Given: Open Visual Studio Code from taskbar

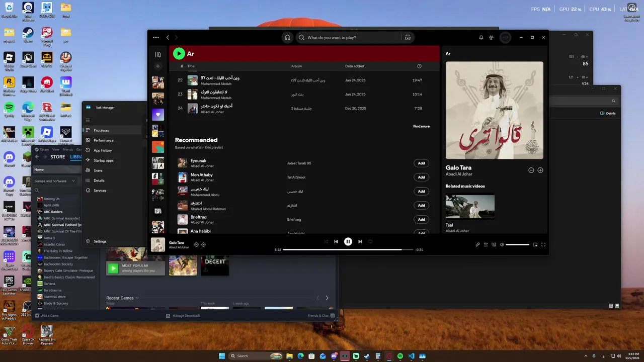Looking at the screenshot, I should [x=411, y=356].
